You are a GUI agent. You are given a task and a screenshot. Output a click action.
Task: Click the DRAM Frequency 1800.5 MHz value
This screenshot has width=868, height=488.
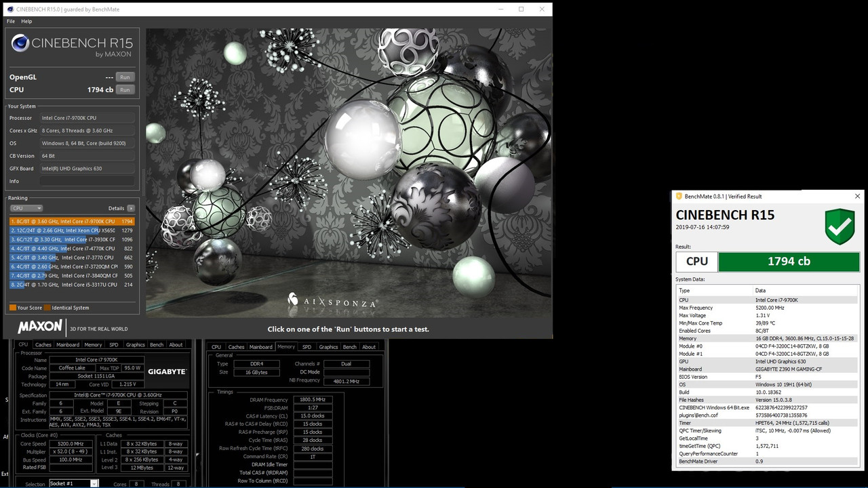tap(312, 400)
